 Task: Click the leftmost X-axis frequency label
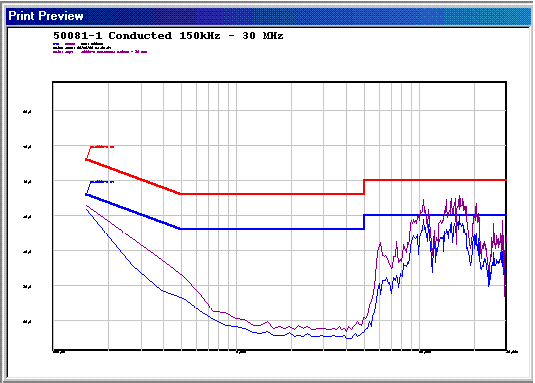59,352
